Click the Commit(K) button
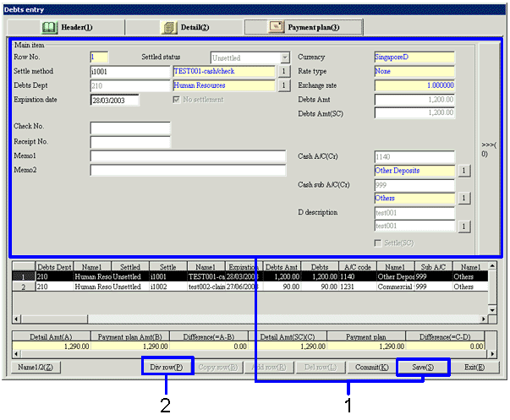This screenshot has height=420, width=510. [x=371, y=368]
